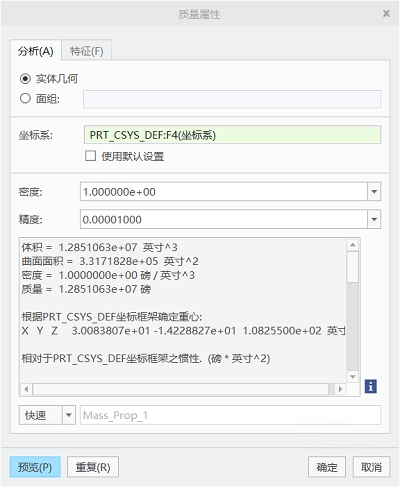Close the 质量属性 dialog with X
This screenshot has height=487, width=400.
click(386, 14)
